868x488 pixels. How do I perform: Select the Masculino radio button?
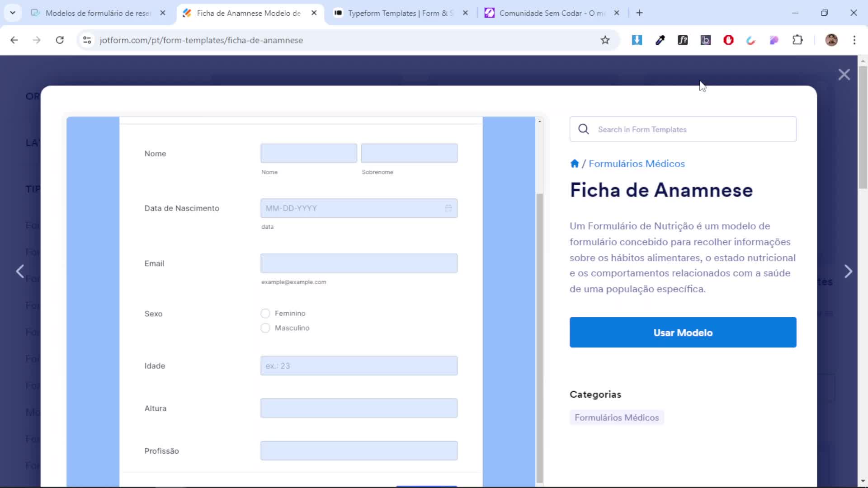pyautogui.click(x=265, y=328)
